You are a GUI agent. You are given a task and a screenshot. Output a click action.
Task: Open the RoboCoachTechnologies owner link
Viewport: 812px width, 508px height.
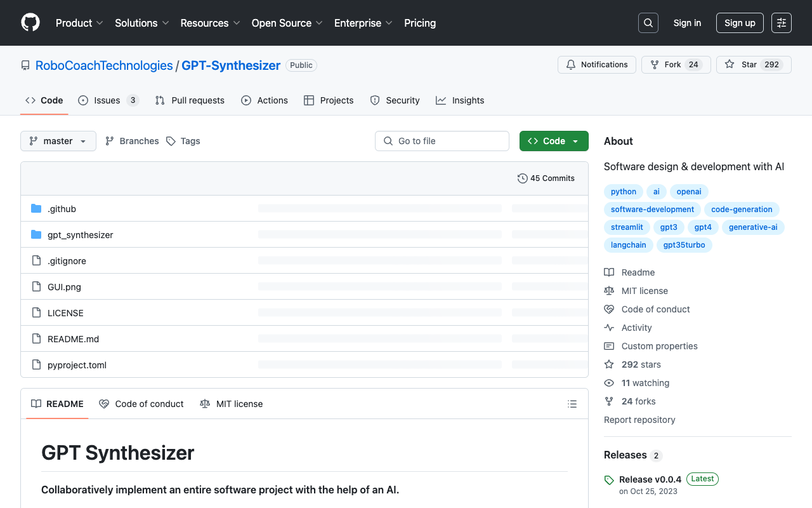104,65
